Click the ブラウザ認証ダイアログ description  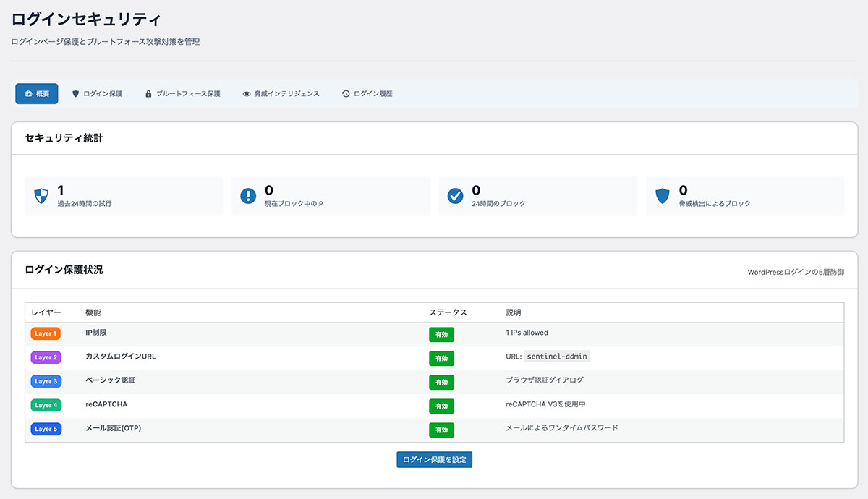(x=545, y=380)
